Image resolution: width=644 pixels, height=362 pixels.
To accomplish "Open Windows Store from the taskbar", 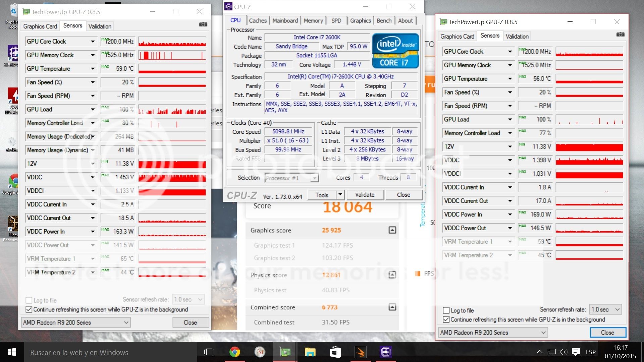I will coord(335,352).
